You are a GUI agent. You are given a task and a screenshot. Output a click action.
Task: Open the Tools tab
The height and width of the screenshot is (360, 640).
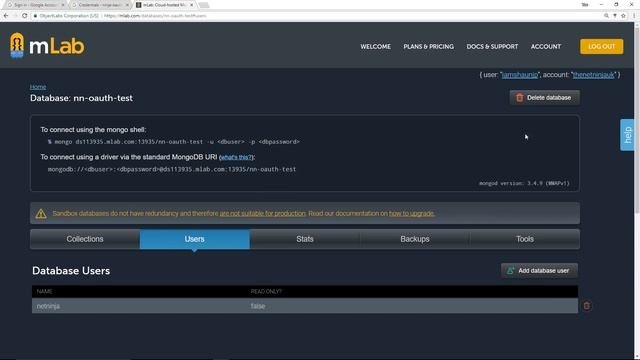click(524, 239)
